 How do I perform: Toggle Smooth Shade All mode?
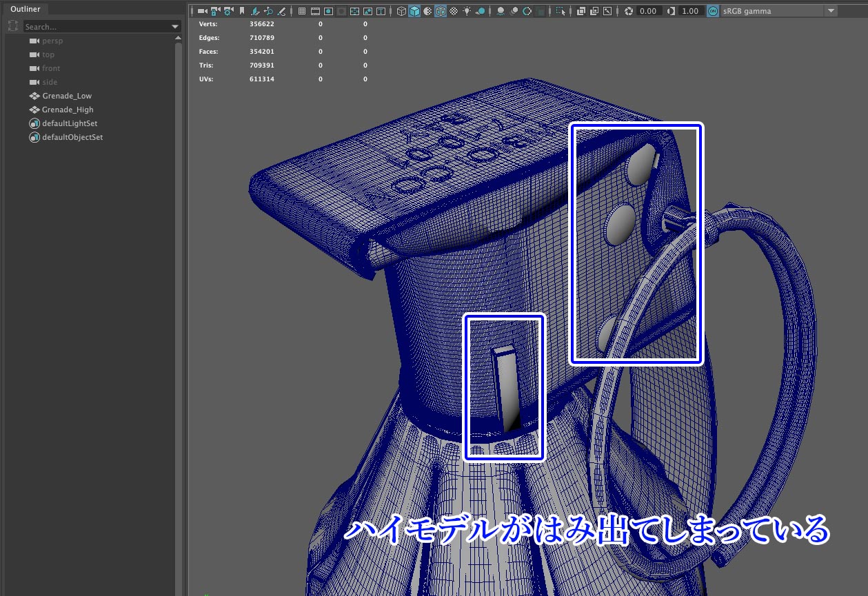pyautogui.click(x=414, y=10)
